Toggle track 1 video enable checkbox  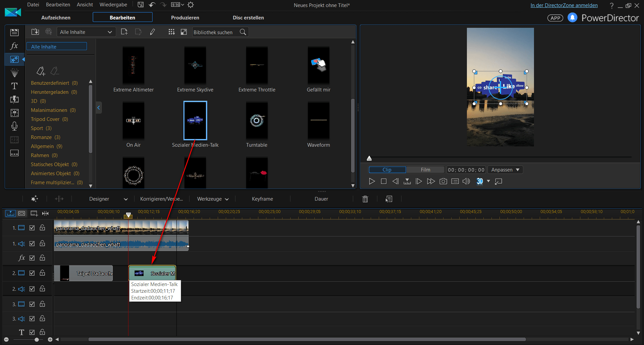[x=32, y=228]
